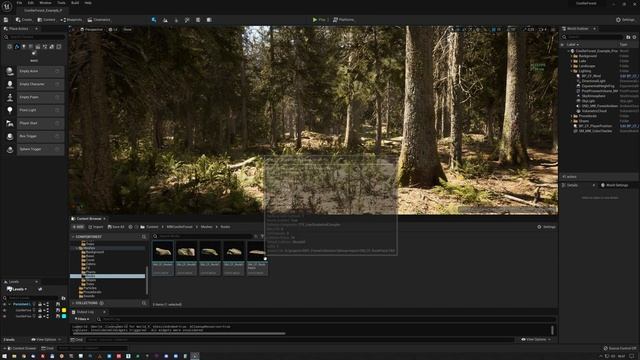Open the Platforms dropdown
Image resolution: width=640 pixels, height=360 pixels.
[x=343, y=20]
